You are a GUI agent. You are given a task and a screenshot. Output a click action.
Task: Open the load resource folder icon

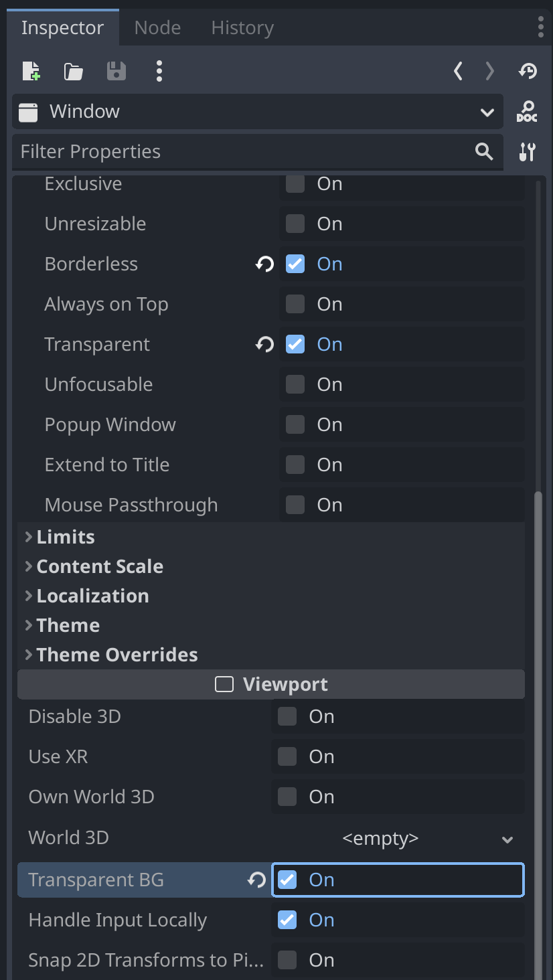click(x=74, y=71)
